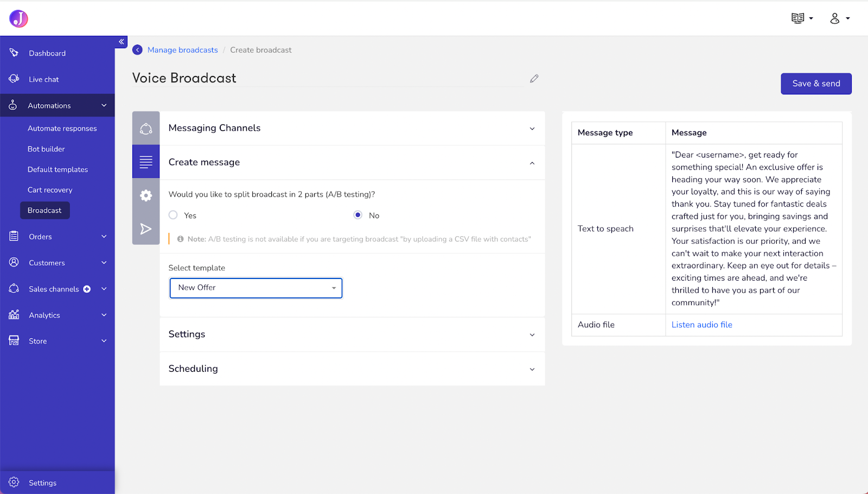Select No for A/B testing split
The width and height of the screenshot is (868, 494).
pyautogui.click(x=358, y=215)
